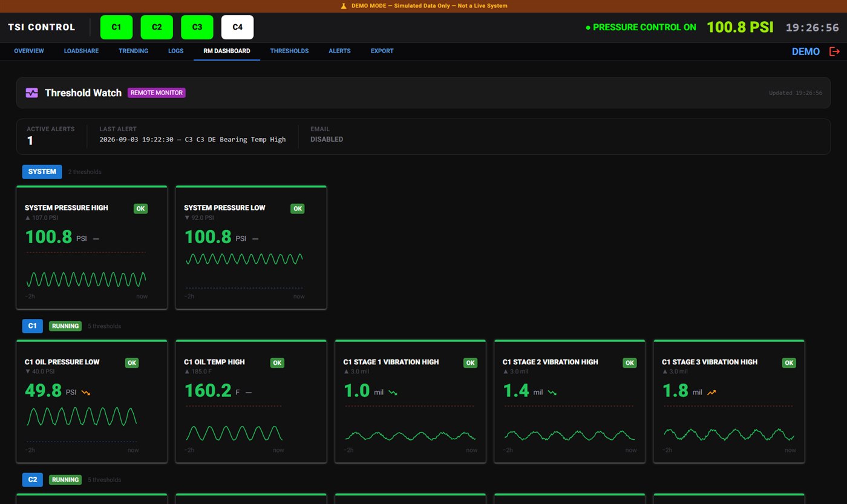The width and height of the screenshot is (847, 504).
Task: Open the C1 Stage 3 Vibration sparkline
Action: [x=729, y=425]
